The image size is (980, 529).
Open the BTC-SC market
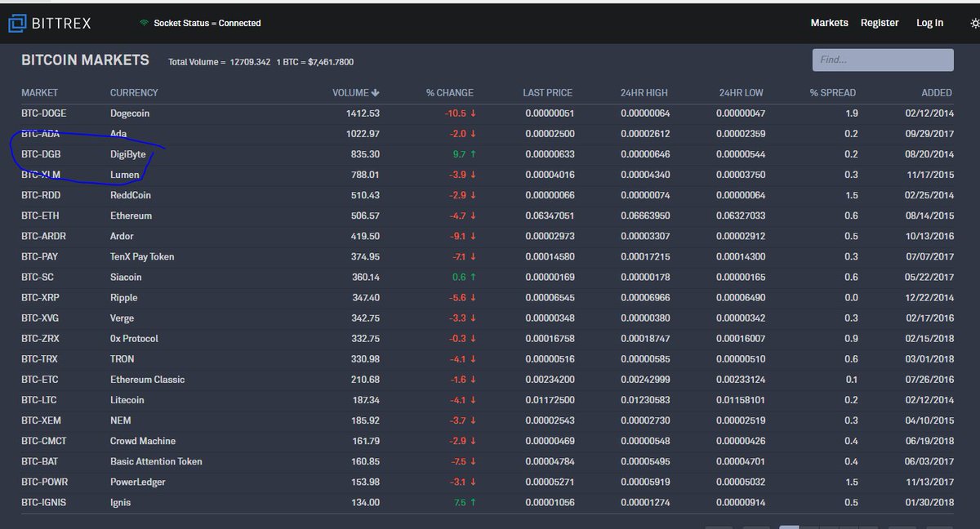pos(38,277)
